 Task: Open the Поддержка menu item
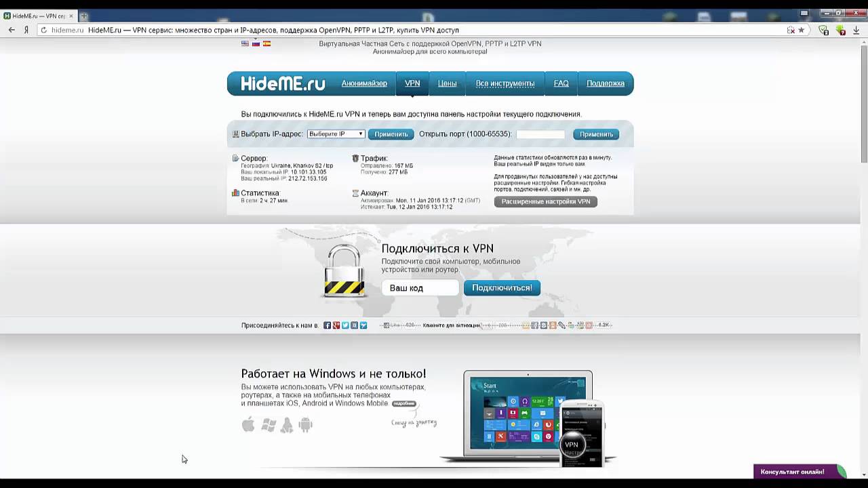point(606,83)
